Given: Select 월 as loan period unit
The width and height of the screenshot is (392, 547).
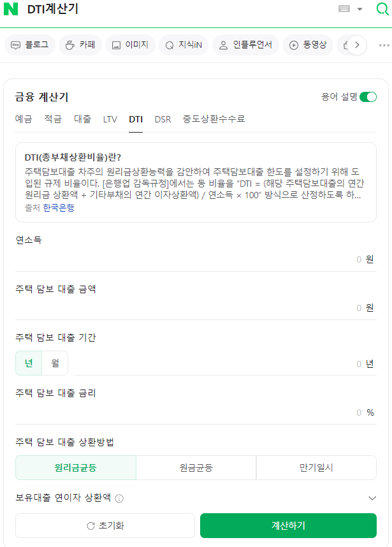Looking at the screenshot, I should (x=55, y=363).
